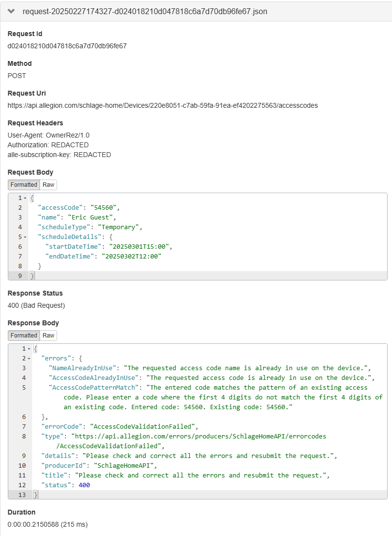Viewport: 392px width, 536px height.
Task: Collapse the request log panel chevron
Action: click(12, 11)
